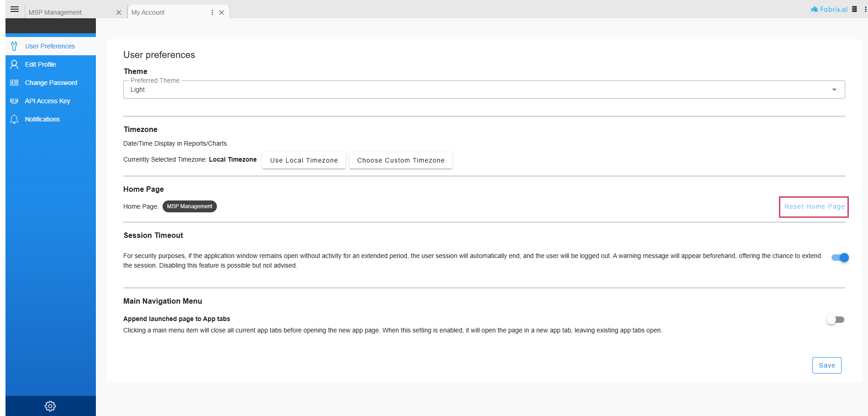Select the API Access Key icon

(14, 100)
